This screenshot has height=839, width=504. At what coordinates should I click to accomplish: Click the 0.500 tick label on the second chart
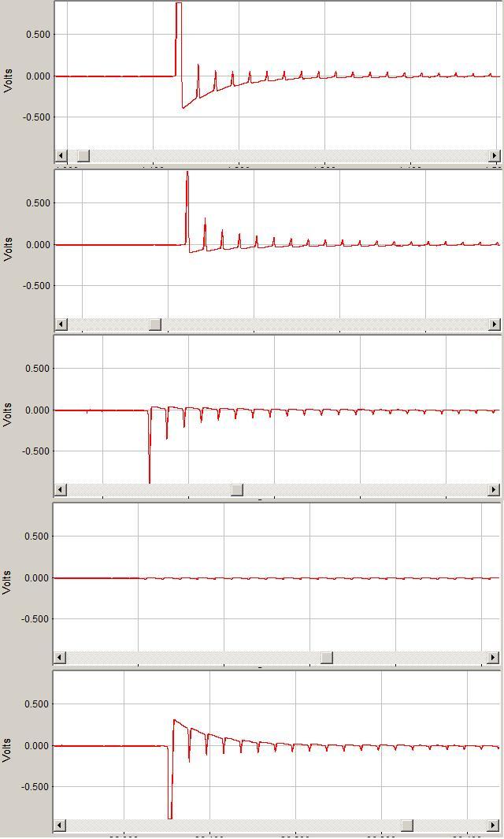(39, 203)
